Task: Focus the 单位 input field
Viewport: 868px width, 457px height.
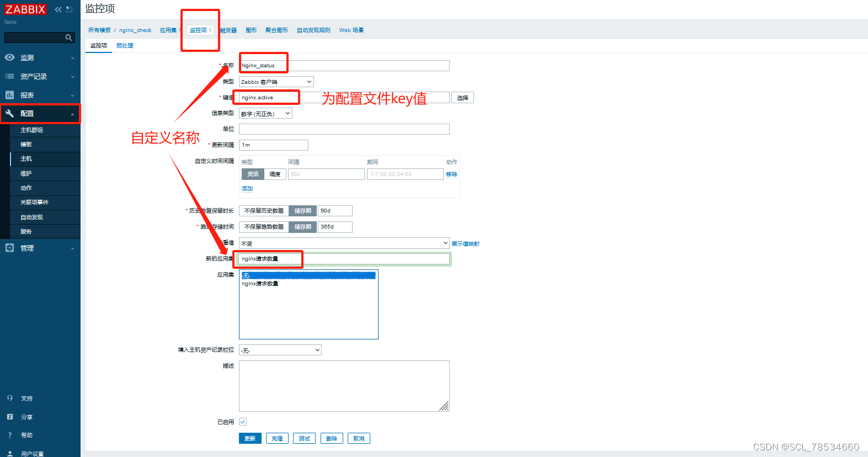Action: pos(344,129)
